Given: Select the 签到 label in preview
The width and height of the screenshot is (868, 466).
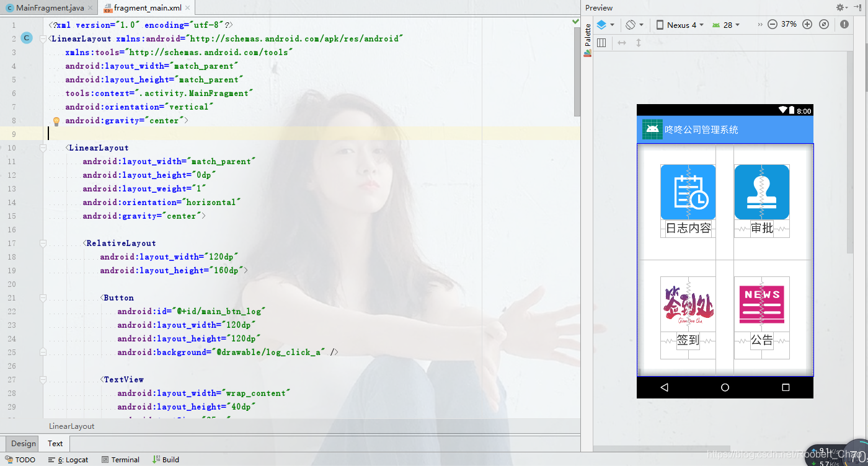Looking at the screenshot, I should point(688,340).
